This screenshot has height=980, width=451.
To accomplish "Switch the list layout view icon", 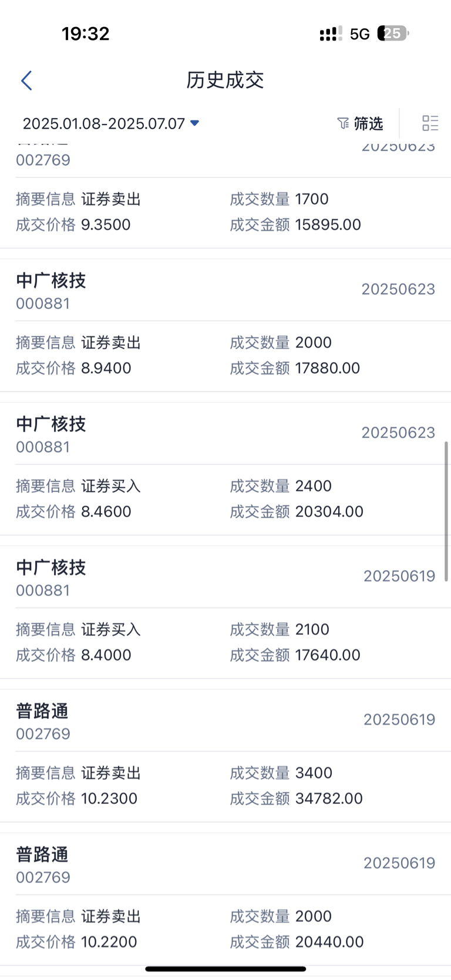I will [430, 123].
